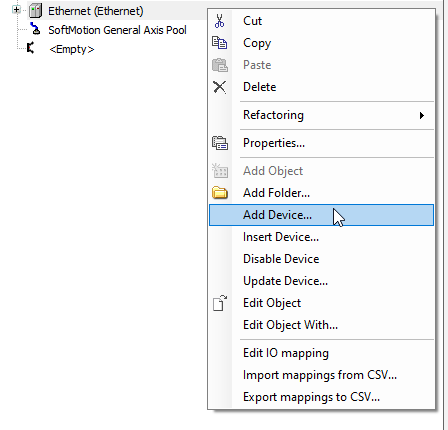The image size is (448, 430).
Task: Select SoftMotion General Axis Pool tree item
Action: click(117, 30)
